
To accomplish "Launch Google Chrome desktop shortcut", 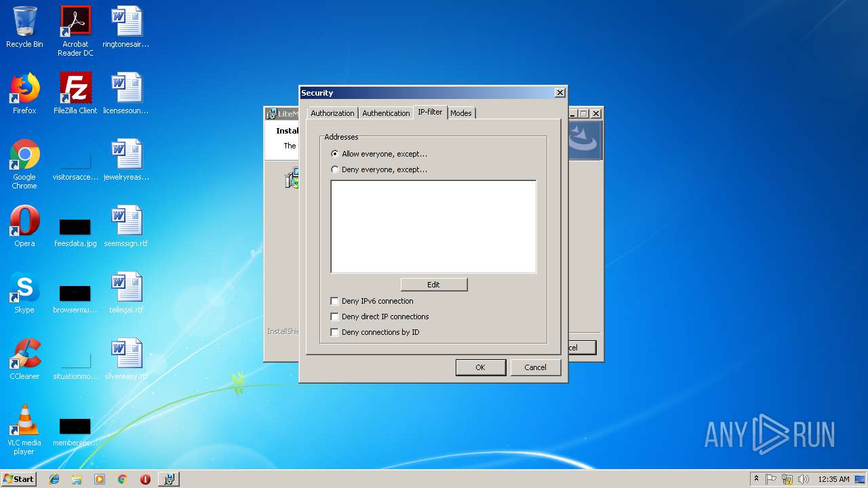I will (x=24, y=164).
